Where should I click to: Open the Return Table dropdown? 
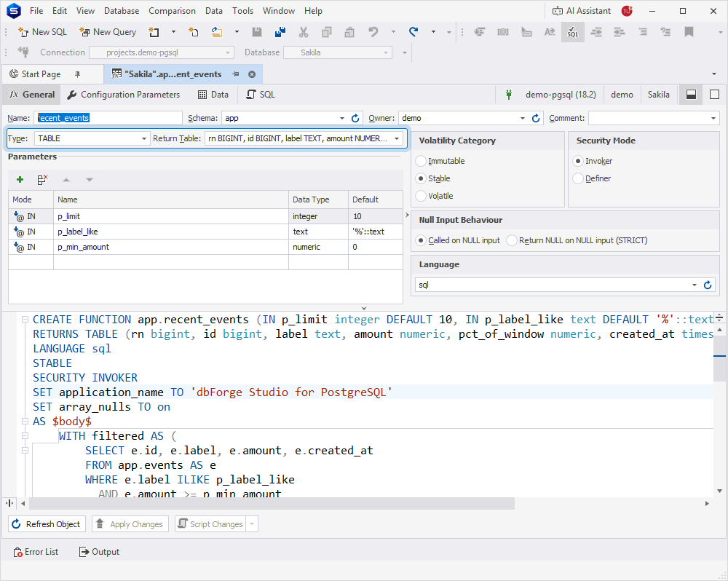(x=397, y=138)
